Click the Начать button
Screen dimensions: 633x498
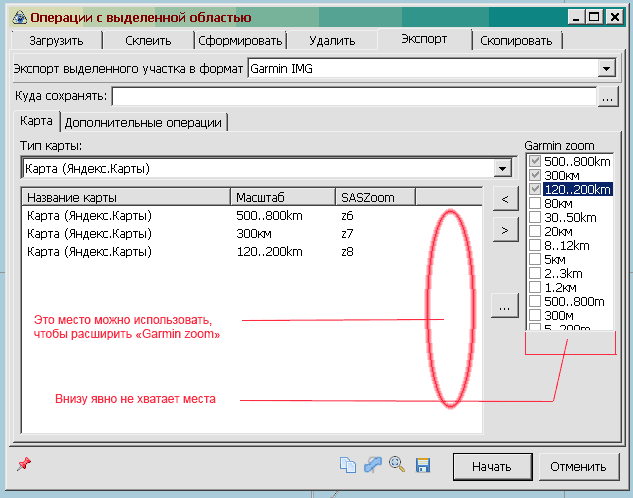coord(492,466)
